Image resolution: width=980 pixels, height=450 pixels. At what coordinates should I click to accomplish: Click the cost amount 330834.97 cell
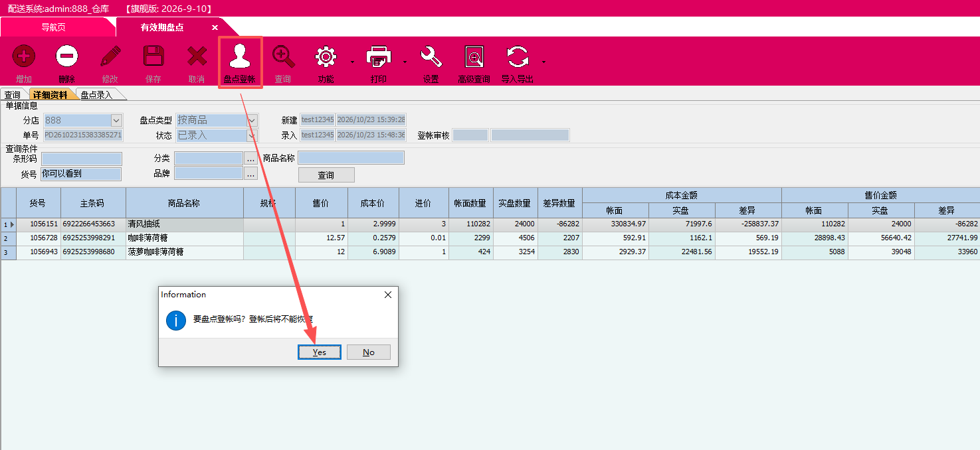coord(615,224)
